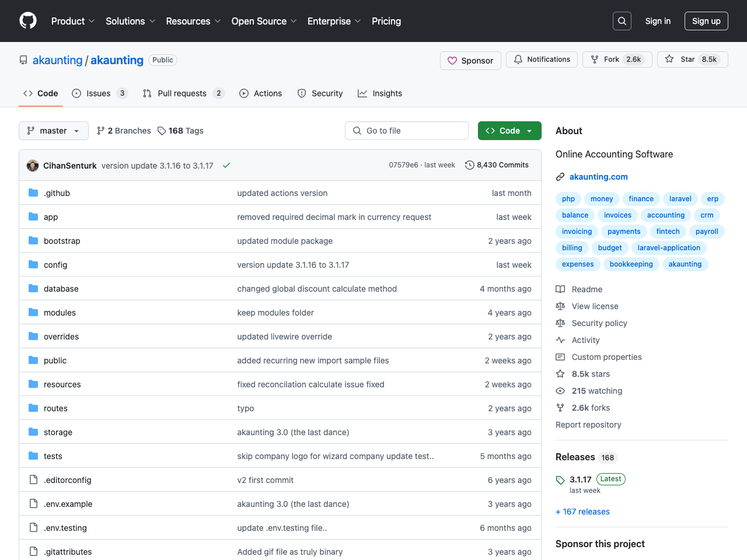Open the Pricing link in header

pos(386,21)
